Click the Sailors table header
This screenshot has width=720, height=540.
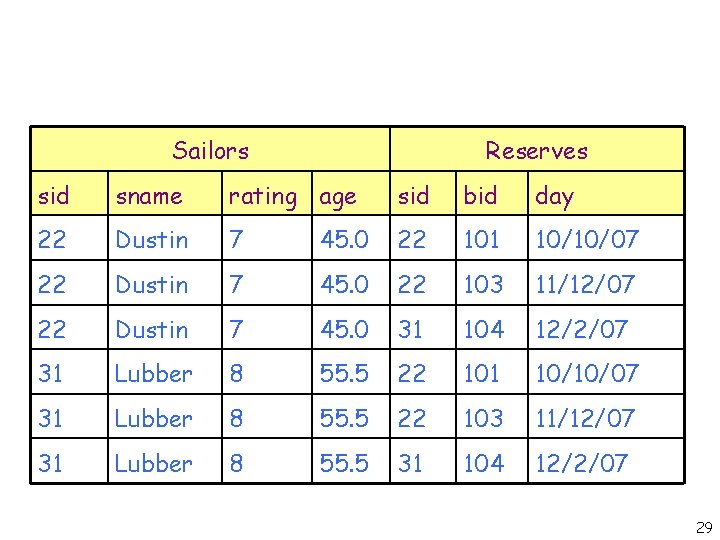coord(210,151)
